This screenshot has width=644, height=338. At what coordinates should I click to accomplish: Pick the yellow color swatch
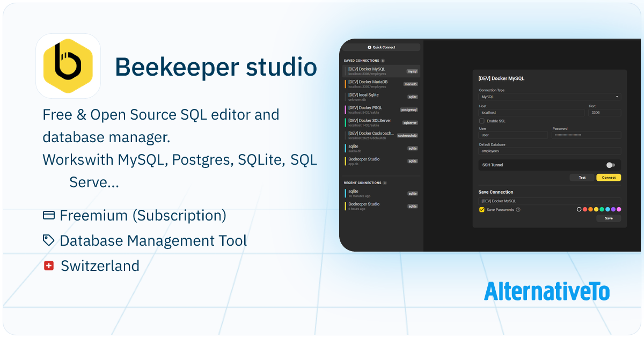596,209
